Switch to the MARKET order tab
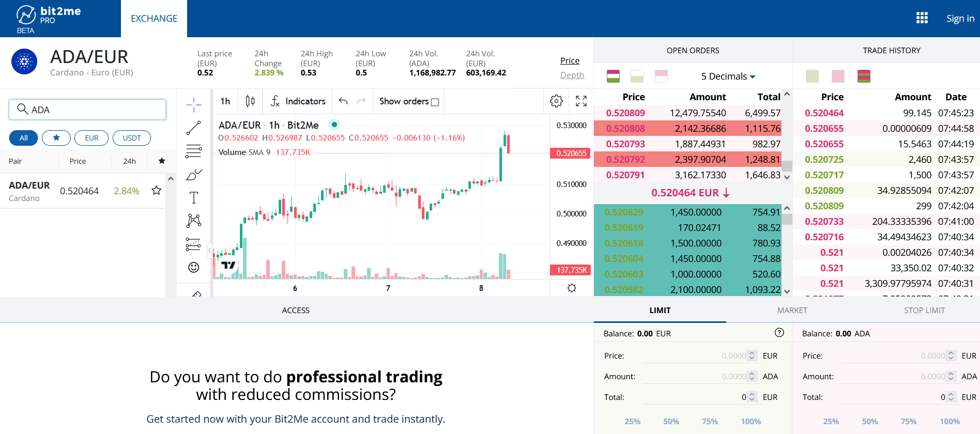 (x=792, y=311)
